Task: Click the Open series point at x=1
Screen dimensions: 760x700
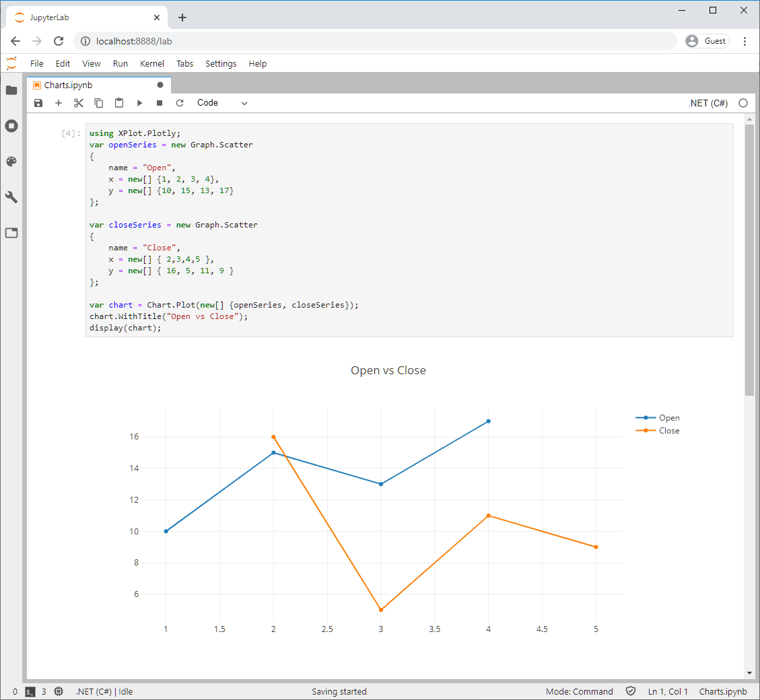Action: point(166,531)
